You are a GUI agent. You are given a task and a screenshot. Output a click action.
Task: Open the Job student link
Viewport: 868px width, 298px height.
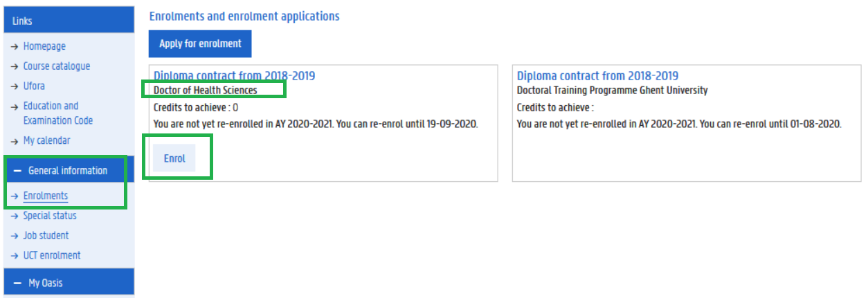46,236
